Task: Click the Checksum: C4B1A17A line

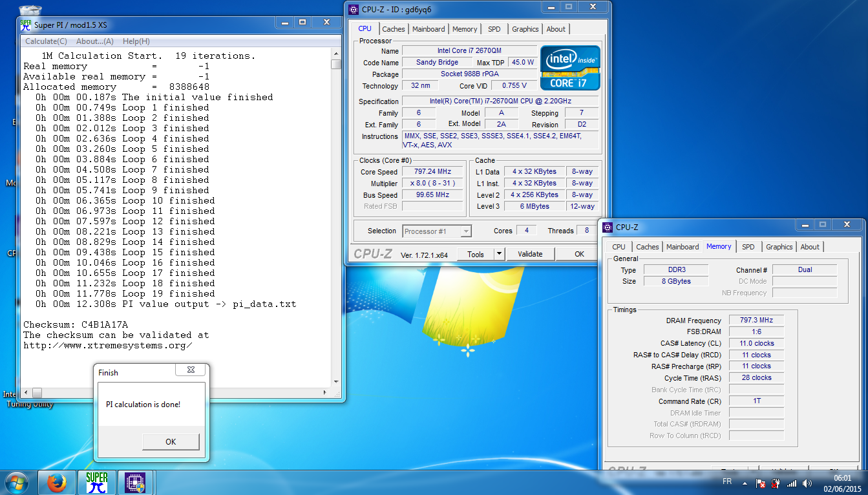Action: pos(76,324)
